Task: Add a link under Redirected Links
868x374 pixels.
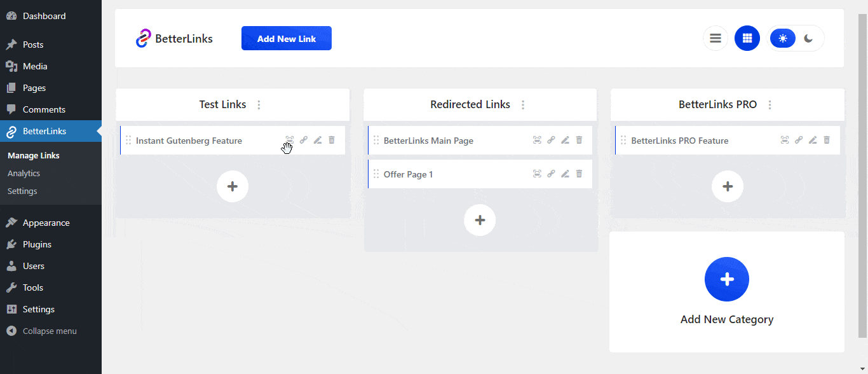Action: coord(480,220)
